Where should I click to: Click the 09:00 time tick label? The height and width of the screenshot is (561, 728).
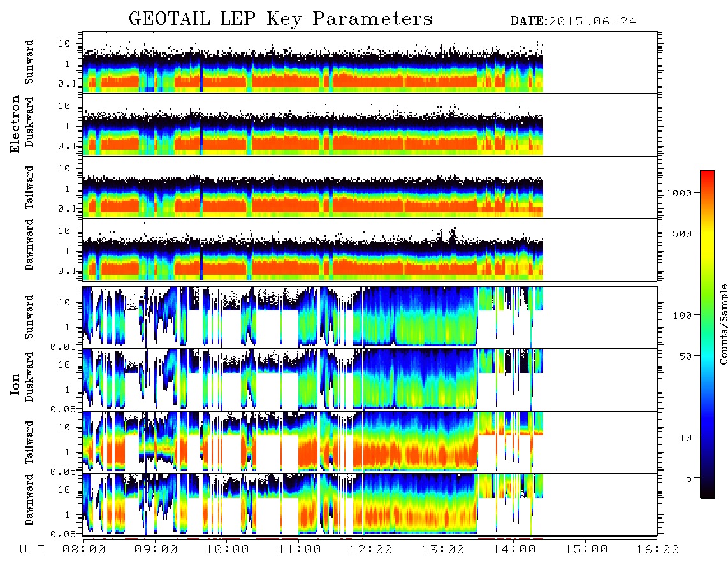click(156, 550)
